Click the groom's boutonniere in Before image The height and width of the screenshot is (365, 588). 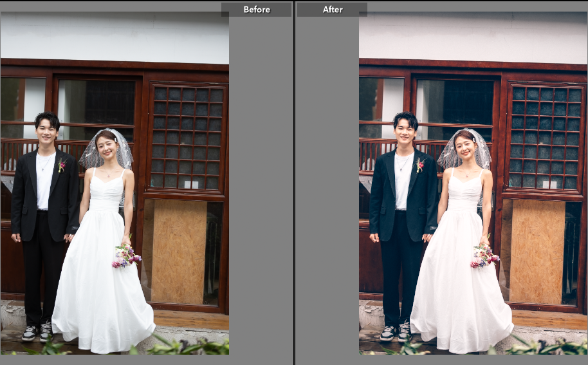(62, 166)
